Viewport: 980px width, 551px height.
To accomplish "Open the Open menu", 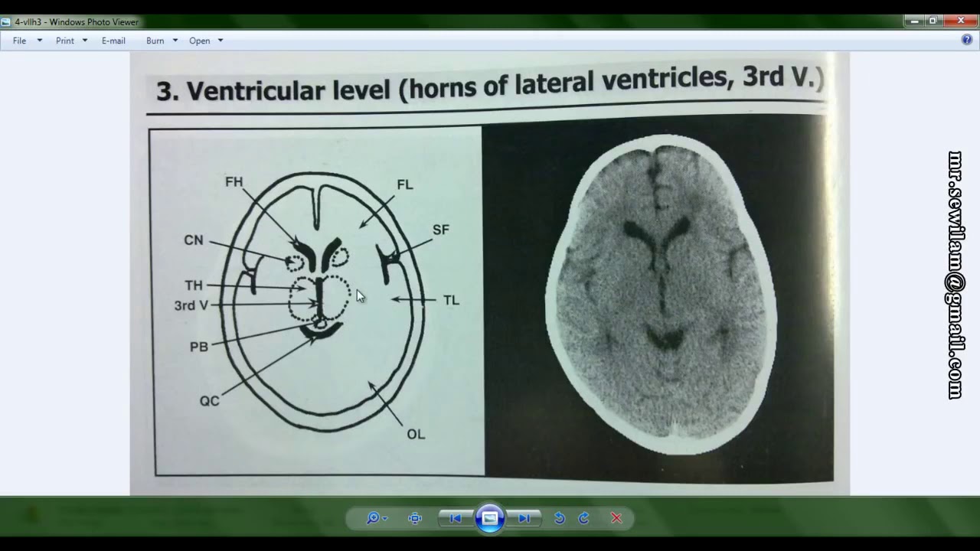I will (x=200, y=41).
